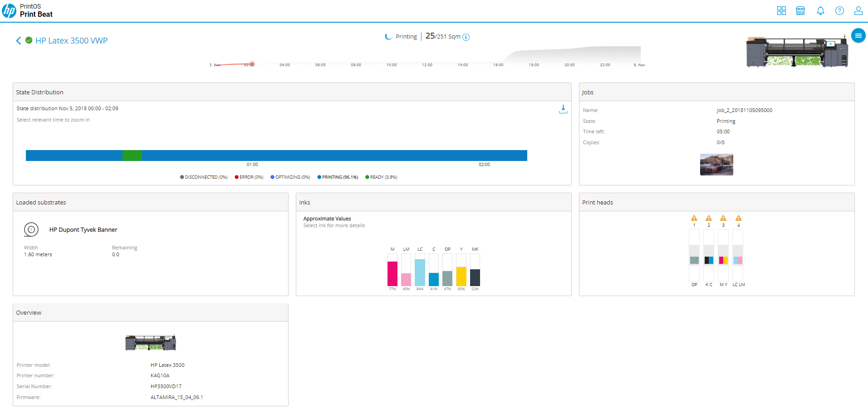Screen dimensions: 868x409
Task: Toggle the ERROR legend item
Action: 249,177
